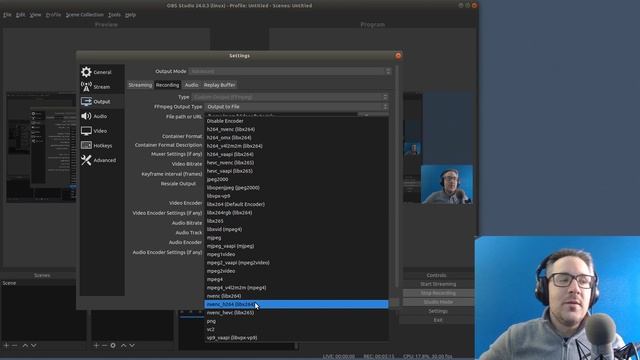Image resolution: width=640 pixels, height=360 pixels.
Task: Select the Output section monitor icon
Action: click(x=86, y=101)
